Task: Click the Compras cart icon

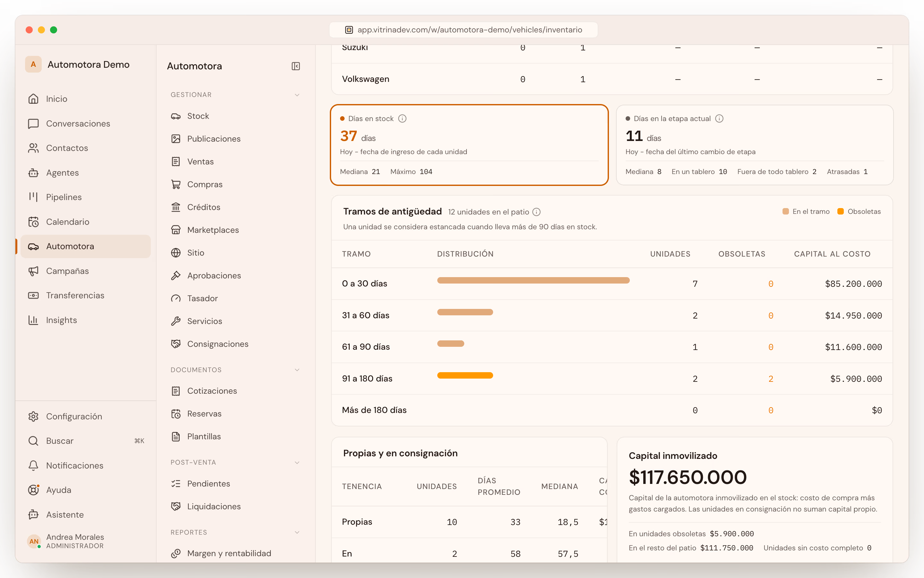Action: (175, 185)
